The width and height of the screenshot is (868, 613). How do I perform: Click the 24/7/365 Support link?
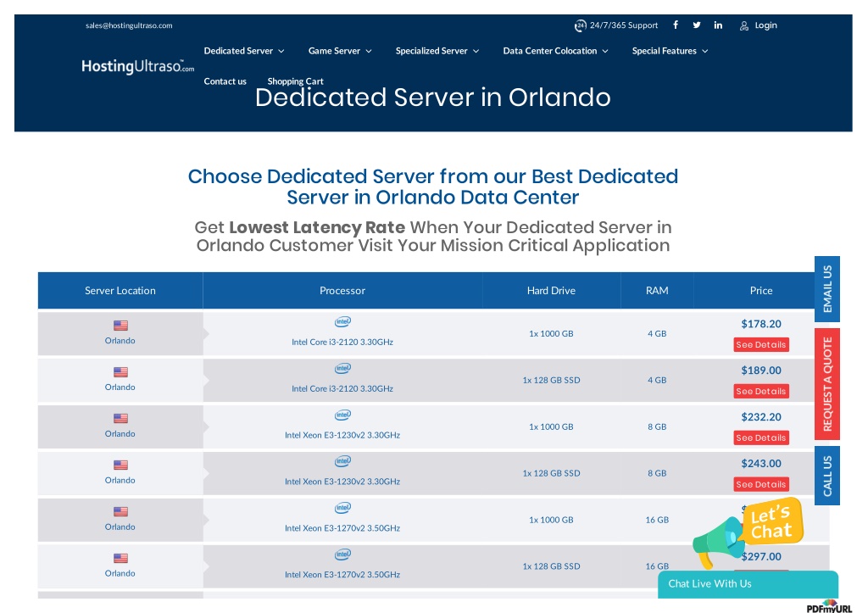pyautogui.click(x=624, y=25)
